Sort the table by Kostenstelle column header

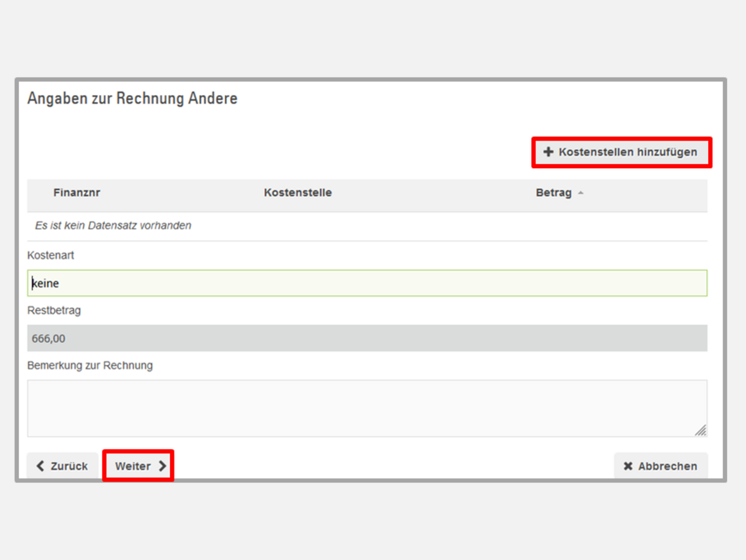[x=298, y=193]
